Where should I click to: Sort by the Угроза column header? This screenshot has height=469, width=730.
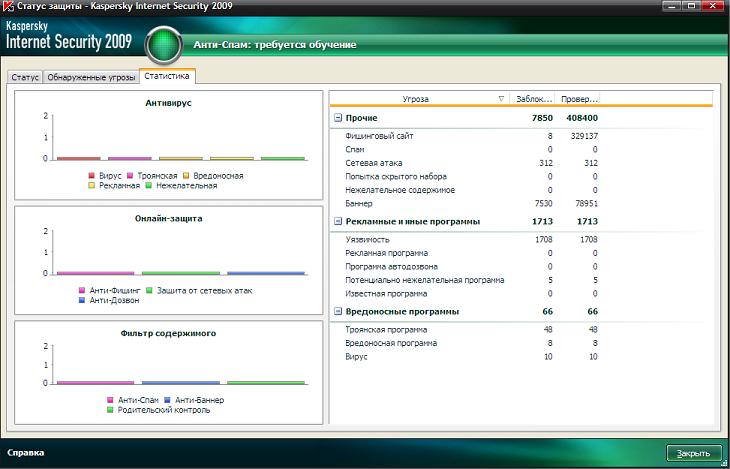[x=419, y=99]
